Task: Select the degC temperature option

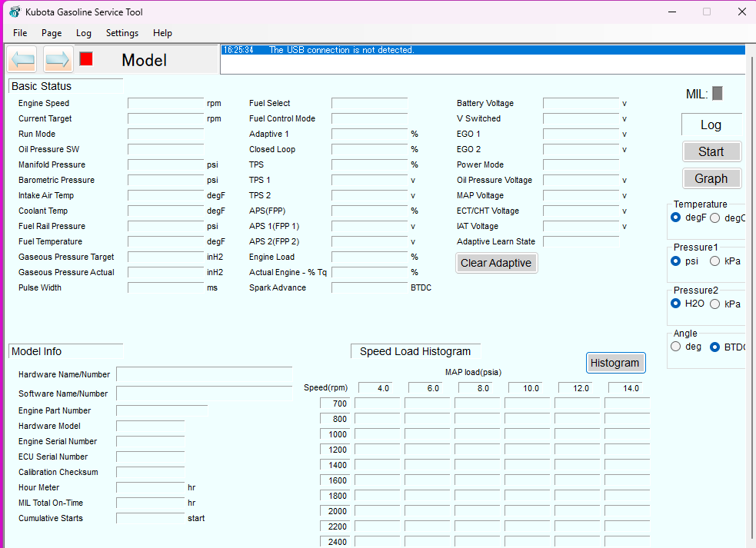Action: point(715,218)
